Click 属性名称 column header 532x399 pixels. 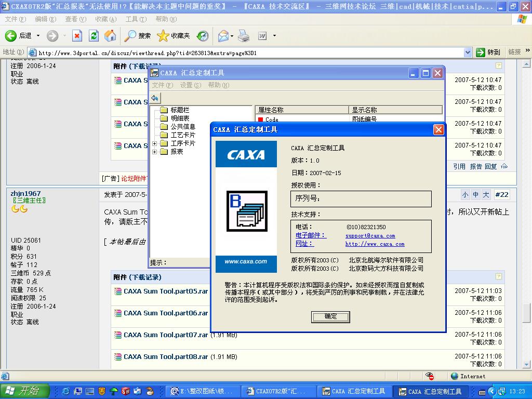pos(301,110)
